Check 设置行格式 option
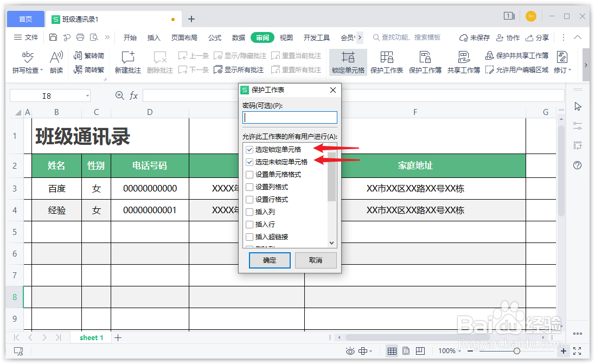595x364 pixels. [x=249, y=200]
